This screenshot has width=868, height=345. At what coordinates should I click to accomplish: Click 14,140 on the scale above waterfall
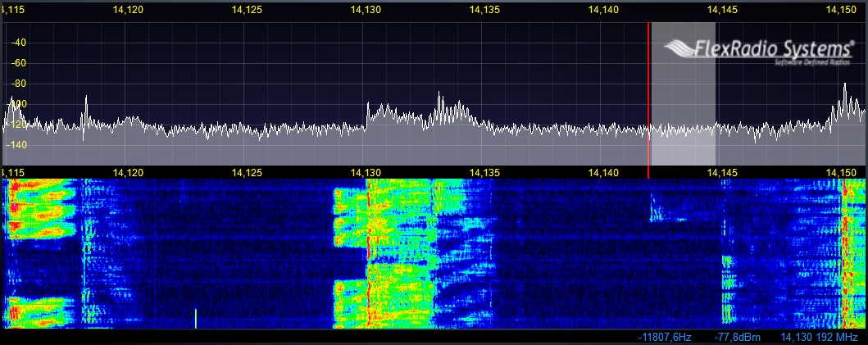point(604,172)
